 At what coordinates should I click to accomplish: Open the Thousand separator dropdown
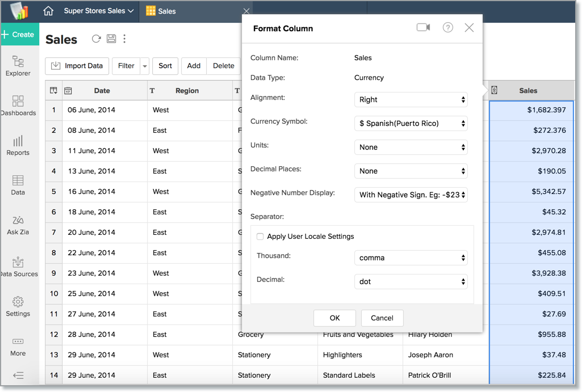coord(411,258)
